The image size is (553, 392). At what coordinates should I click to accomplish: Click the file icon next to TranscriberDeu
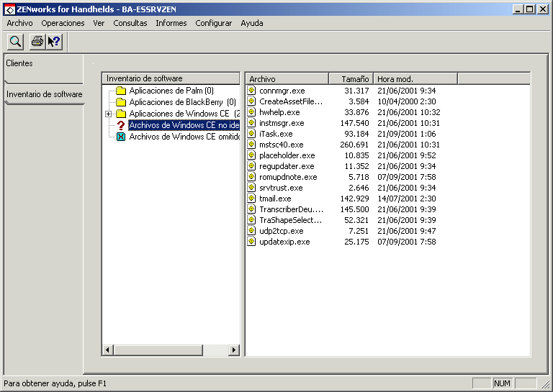(x=251, y=209)
